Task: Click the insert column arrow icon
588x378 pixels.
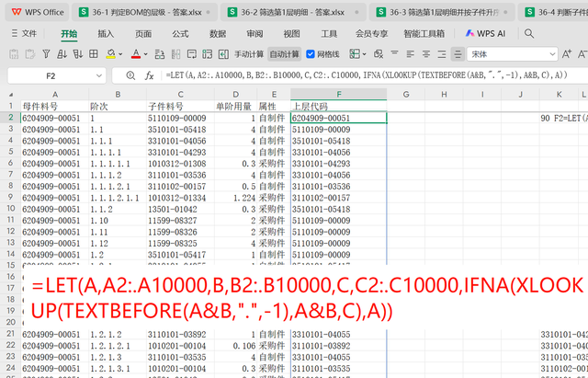Action: (x=223, y=54)
